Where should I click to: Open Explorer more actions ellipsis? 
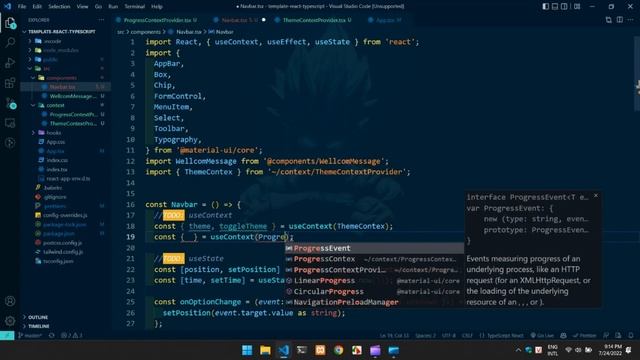click(x=101, y=20)
